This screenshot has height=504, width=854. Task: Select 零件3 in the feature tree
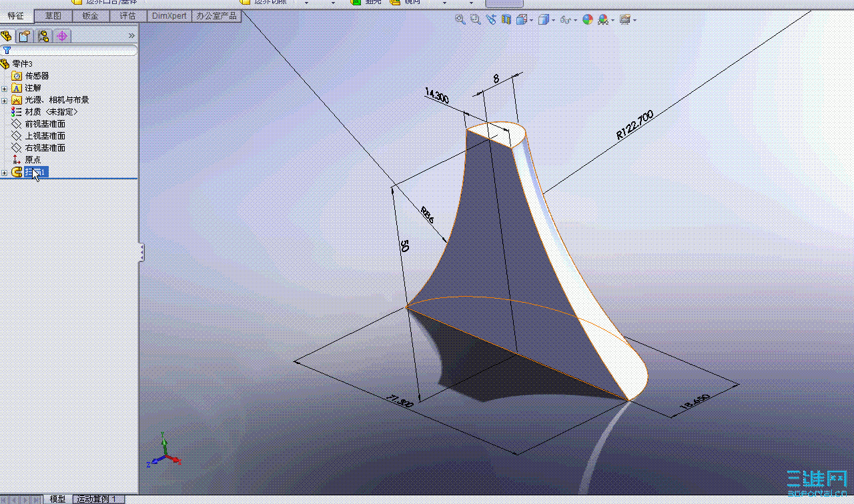[x=23, y=64]
